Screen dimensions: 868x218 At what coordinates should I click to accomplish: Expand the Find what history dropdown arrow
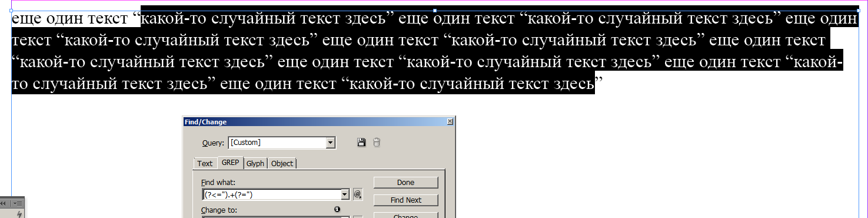345,194
